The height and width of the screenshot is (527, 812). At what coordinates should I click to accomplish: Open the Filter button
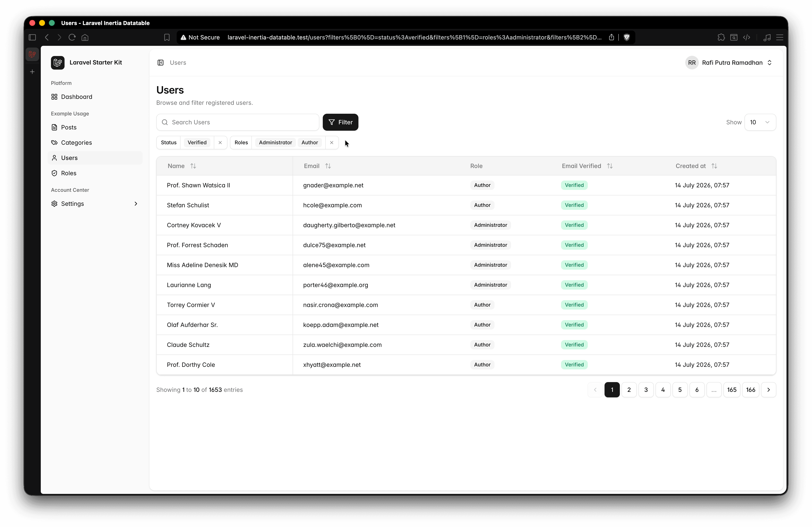[x=341, y=122]
